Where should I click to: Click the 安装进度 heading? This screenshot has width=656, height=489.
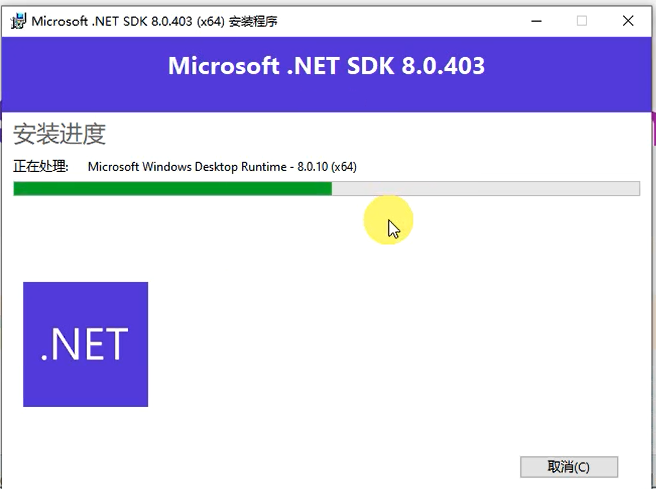[59, 134]
